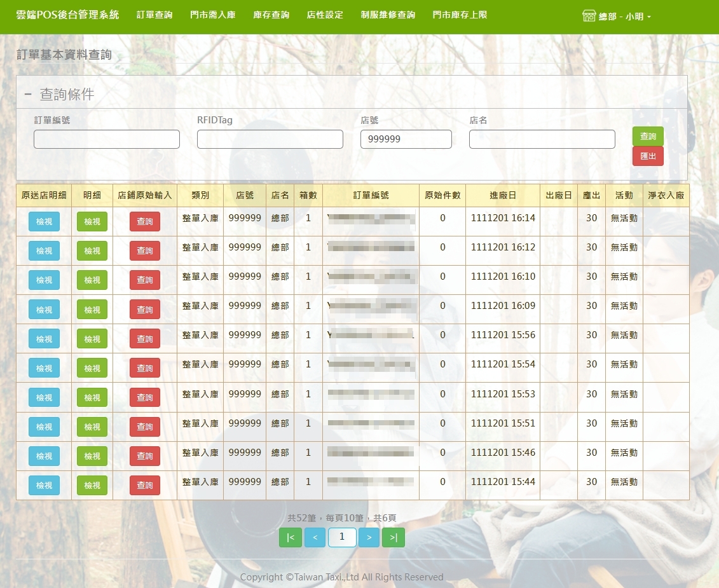Image resolution: width=719 pixels, height=588 pixels.
Task: View 原送店明細 for the 16:10 order
Action: [x=44, y=280]
